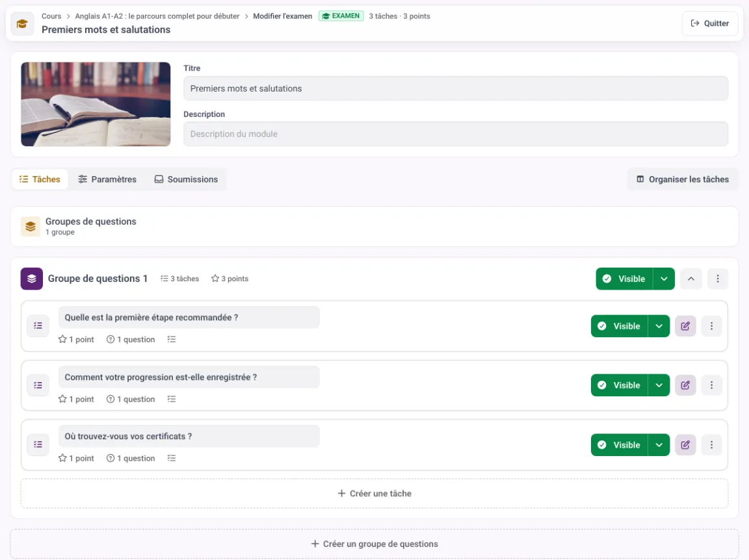The image size is (749, 560).
Task: Click the star icon in the certificats task row
Action: (x=62, y=458)
